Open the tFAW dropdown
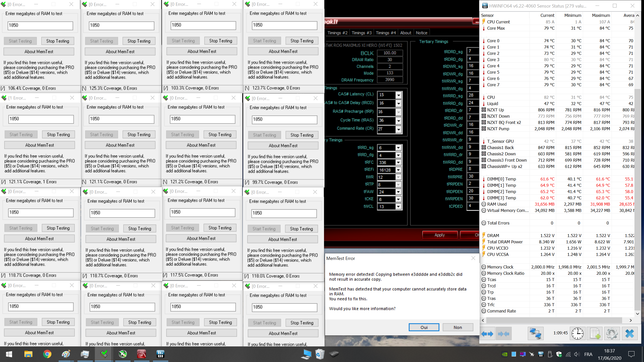 [x=398, y=192]
